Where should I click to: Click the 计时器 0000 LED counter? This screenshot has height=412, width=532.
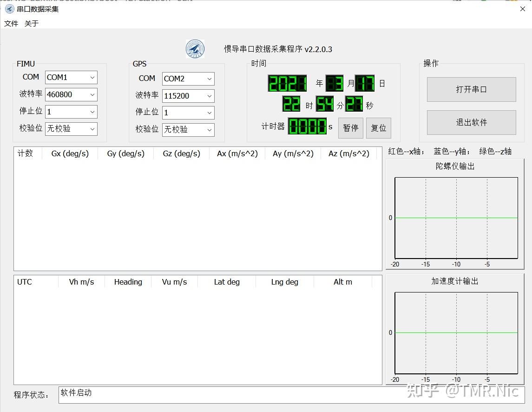click(308, 126)
